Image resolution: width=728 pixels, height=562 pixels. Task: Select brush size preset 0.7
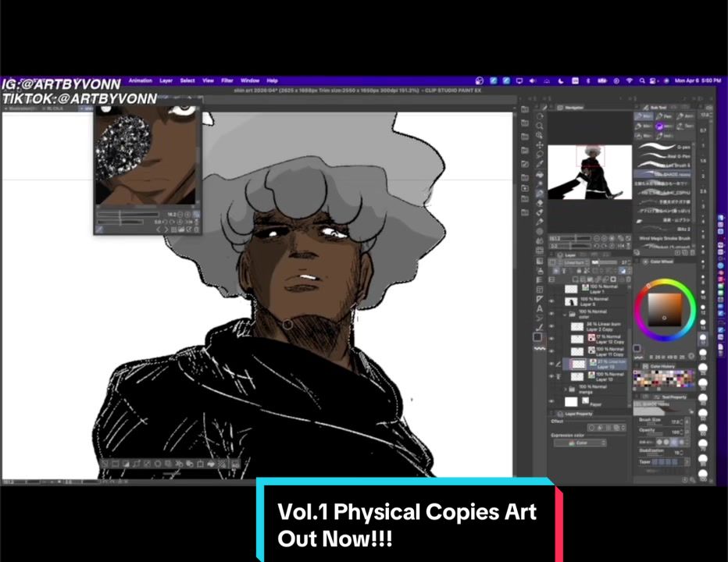point(703,130)
